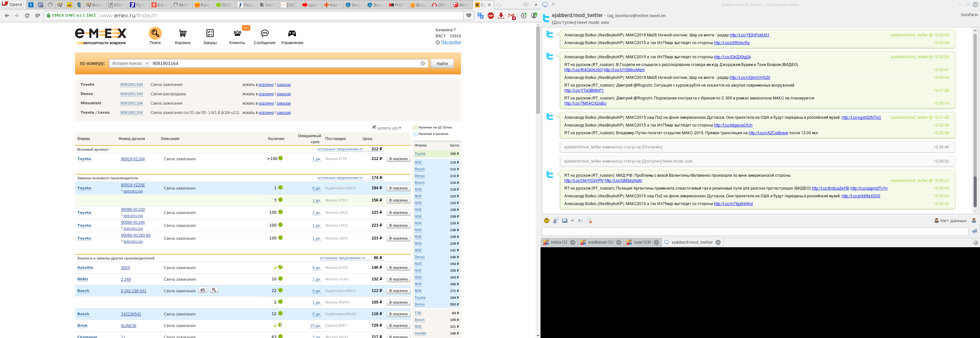This screenshot has width=980, height=338.
Task: Open the Opera tab list menu
Action: (x=526, y=5)
